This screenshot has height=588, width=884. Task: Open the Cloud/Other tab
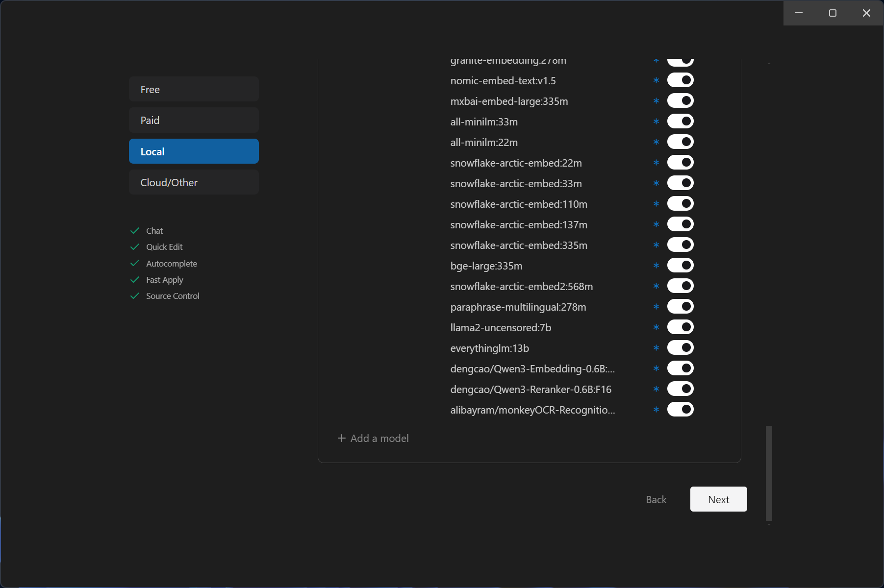[x=194, y=182]
